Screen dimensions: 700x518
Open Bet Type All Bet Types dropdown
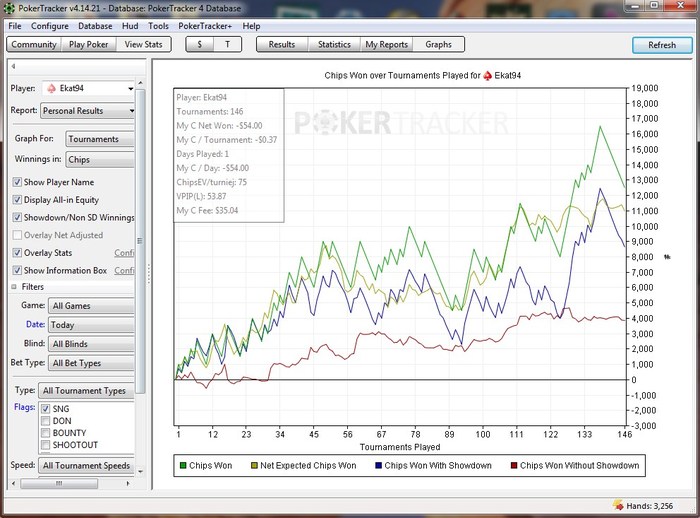pyautogui.click(x=91, y=363)
